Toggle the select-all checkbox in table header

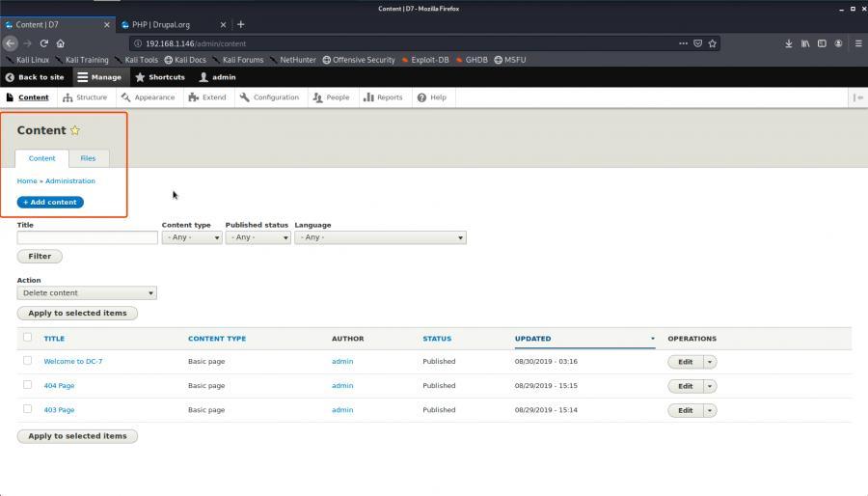pos(27,338)
